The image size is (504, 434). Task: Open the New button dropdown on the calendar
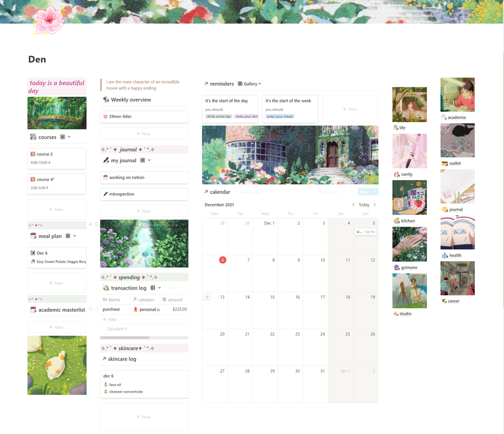(374, 192)
